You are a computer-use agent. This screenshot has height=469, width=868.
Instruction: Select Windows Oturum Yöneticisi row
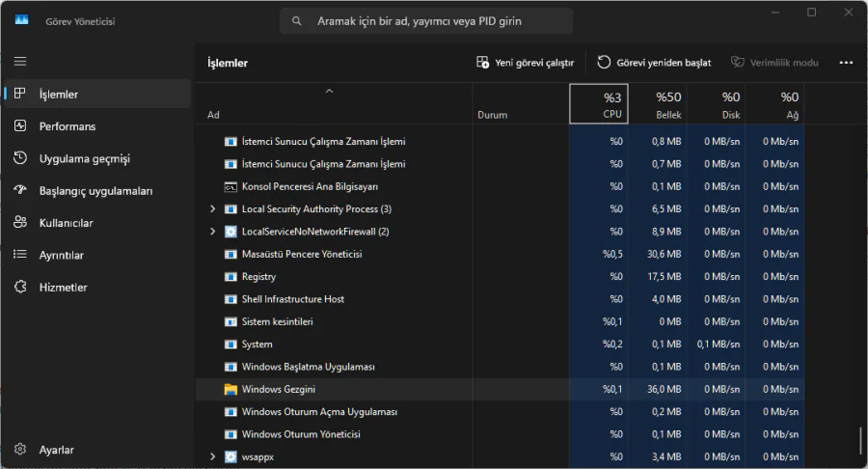coord(500,434)
